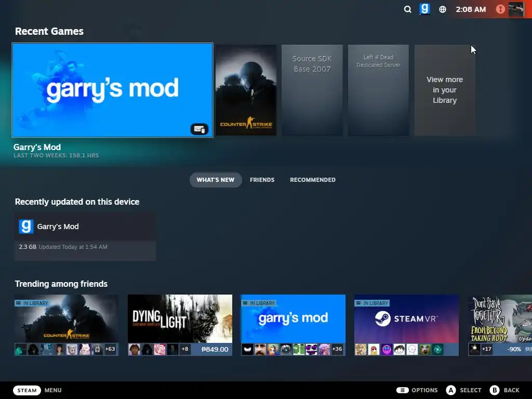The width and height of the screenshot is (532, 399).
Task: Switch to the What's New tab
Action: 216,180
